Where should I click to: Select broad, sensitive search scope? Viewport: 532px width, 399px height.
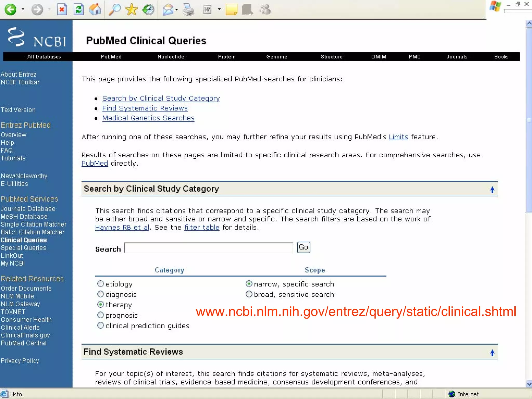[249, 294]
